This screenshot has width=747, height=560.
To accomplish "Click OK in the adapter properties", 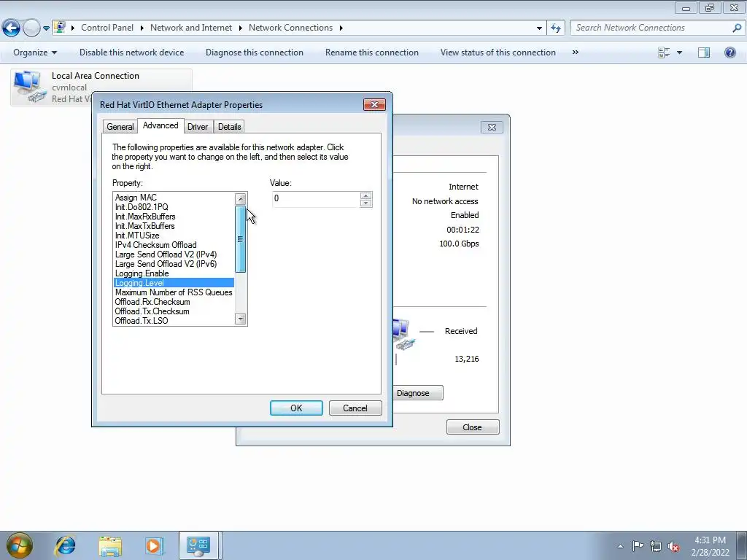I will (x=296, y=408).
